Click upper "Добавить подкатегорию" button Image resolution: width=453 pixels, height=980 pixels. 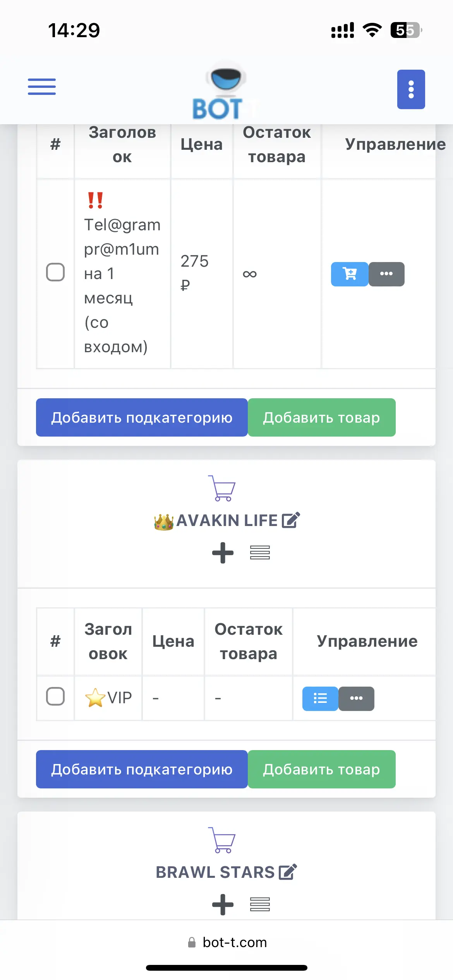tap(142, 417)
